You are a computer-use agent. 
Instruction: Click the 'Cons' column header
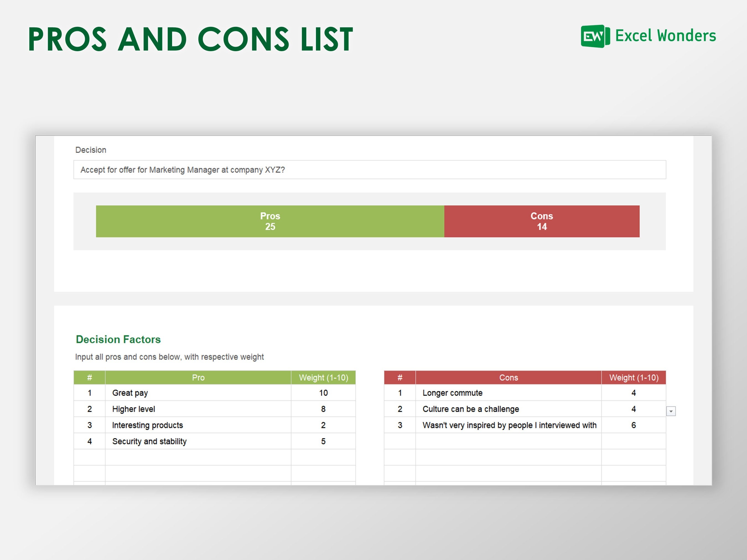509,377
